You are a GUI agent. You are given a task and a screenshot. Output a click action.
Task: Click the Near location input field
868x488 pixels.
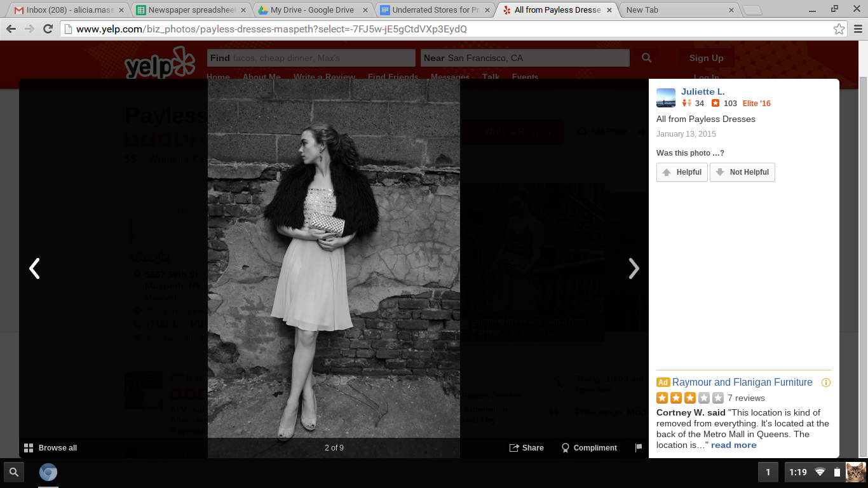(x=525, y=58)
